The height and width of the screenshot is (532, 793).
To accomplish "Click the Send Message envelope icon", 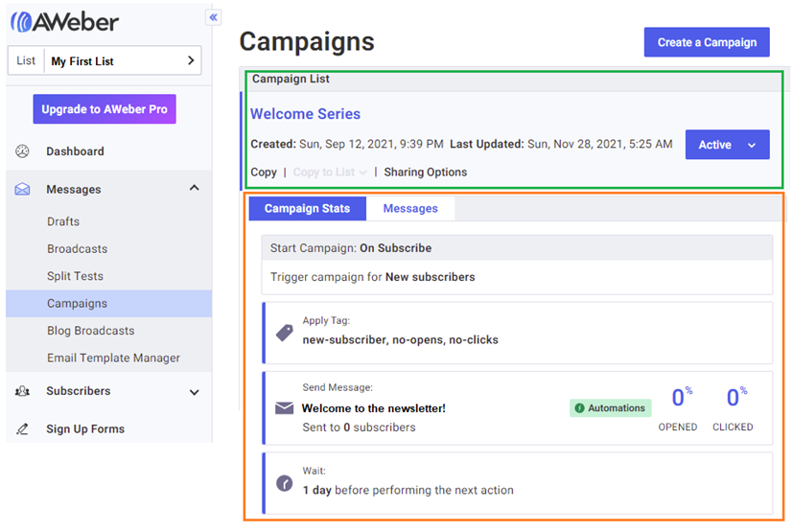I will (284, 407).
